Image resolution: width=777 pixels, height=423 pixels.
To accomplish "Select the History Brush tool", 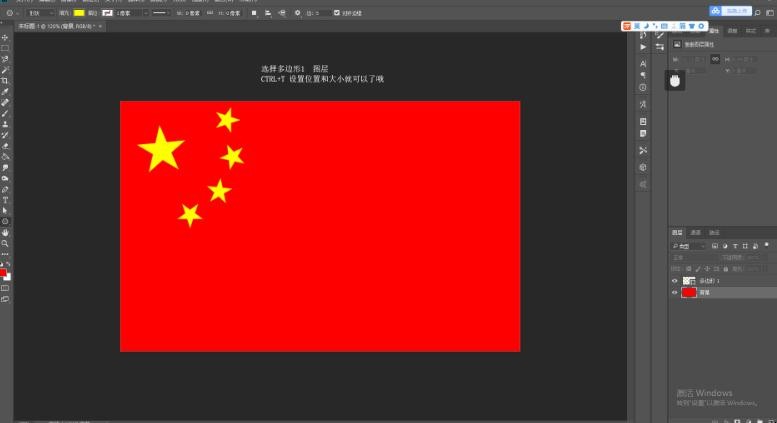I will click(5, 135).
